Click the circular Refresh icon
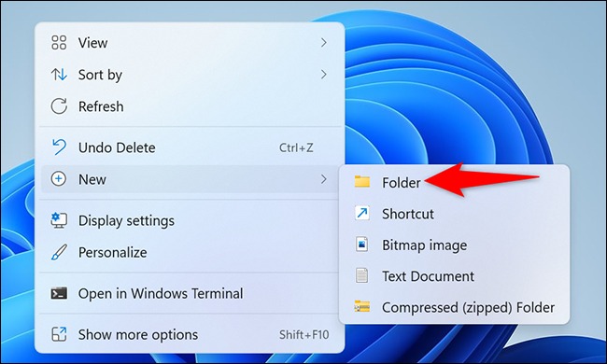 coord(59,106)
